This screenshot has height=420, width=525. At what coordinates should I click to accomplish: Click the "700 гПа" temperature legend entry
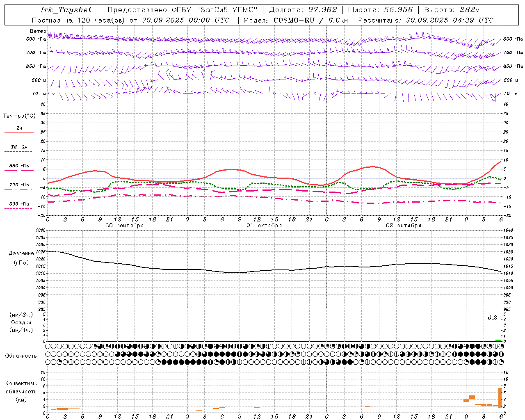pos(19,185)
